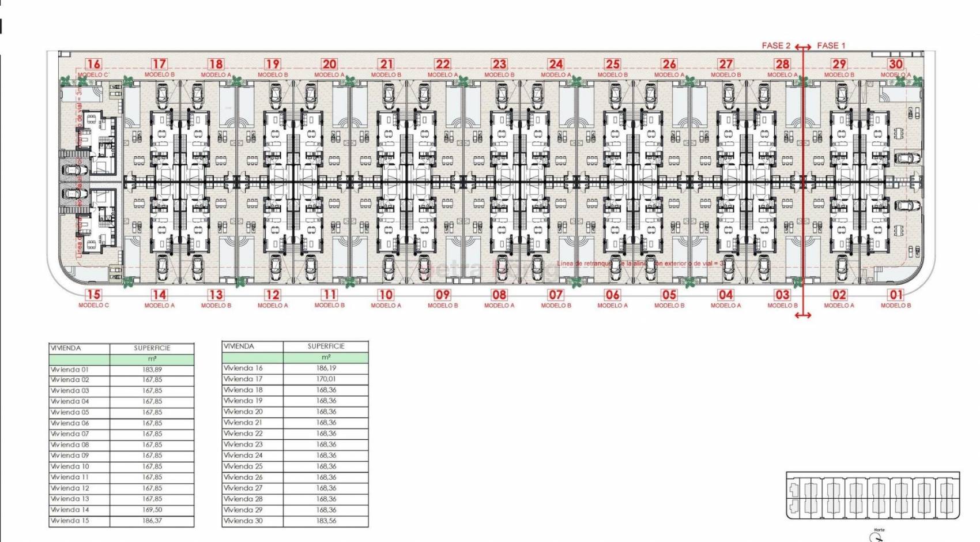Select plot number 06 label
This screenshot has width=980, height=542.
coord(612,295)
